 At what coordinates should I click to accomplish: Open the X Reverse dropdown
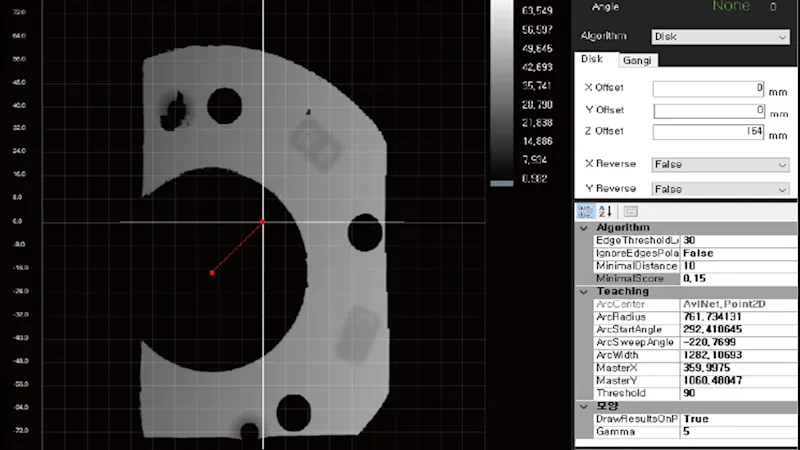tap(719, 164)
